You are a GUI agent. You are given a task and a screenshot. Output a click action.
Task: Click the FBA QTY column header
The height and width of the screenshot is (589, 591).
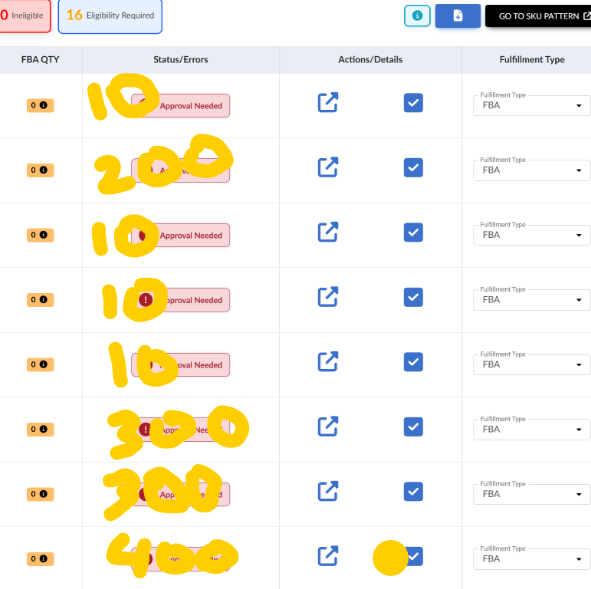[x=40, y=60]
